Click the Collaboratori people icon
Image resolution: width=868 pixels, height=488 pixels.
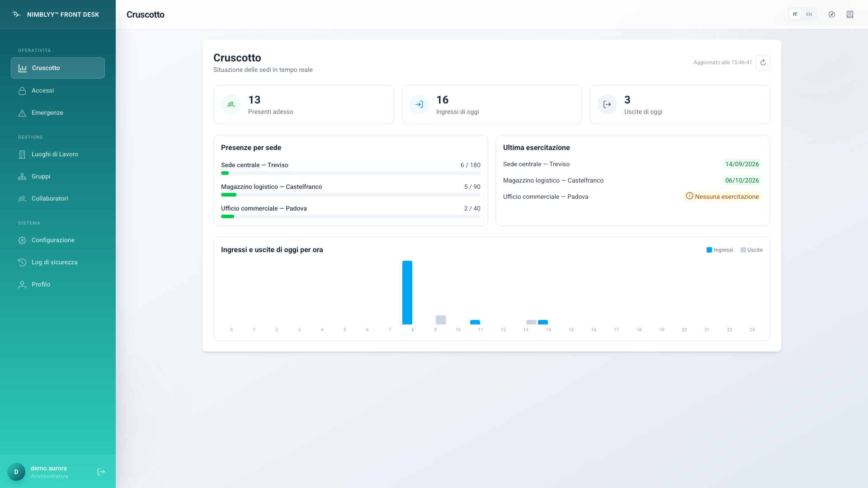point(22,199)
